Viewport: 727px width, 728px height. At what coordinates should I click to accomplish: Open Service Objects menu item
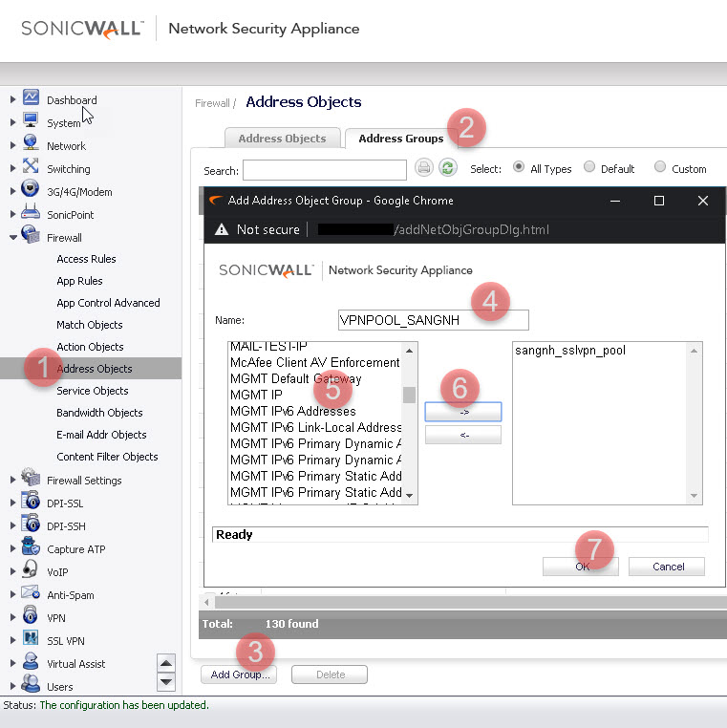click(x=93, y=391)
